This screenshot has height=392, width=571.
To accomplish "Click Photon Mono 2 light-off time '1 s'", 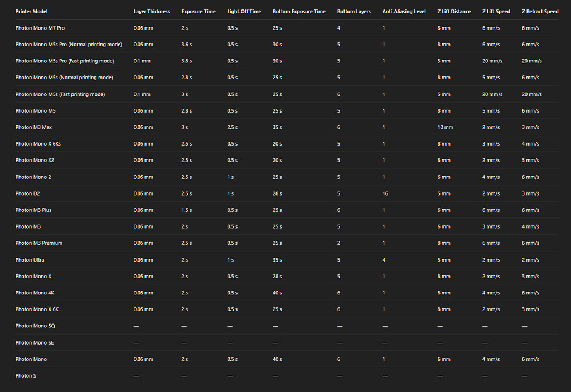I will pyautogui.click(x=230, y=177).
